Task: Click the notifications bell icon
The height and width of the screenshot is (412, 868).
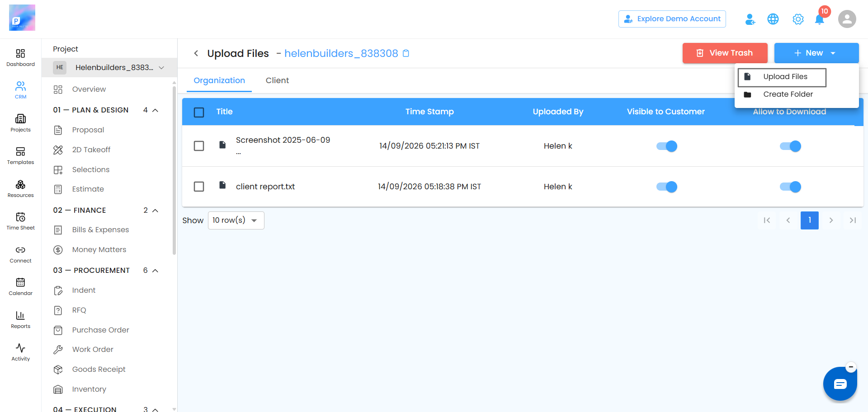Action: pos(819,19)
